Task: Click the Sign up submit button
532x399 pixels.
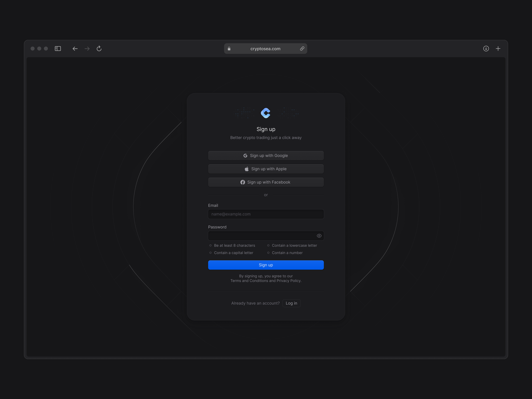Action: coord(266,265)
